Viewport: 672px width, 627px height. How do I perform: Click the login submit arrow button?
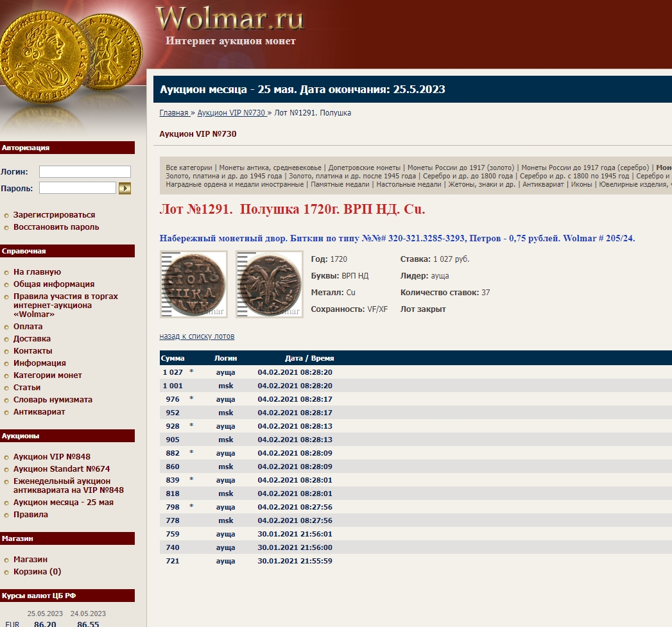tap(125, 188)
